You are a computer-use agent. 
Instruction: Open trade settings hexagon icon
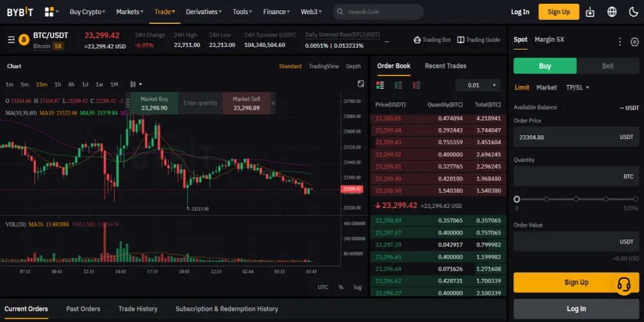634,42
